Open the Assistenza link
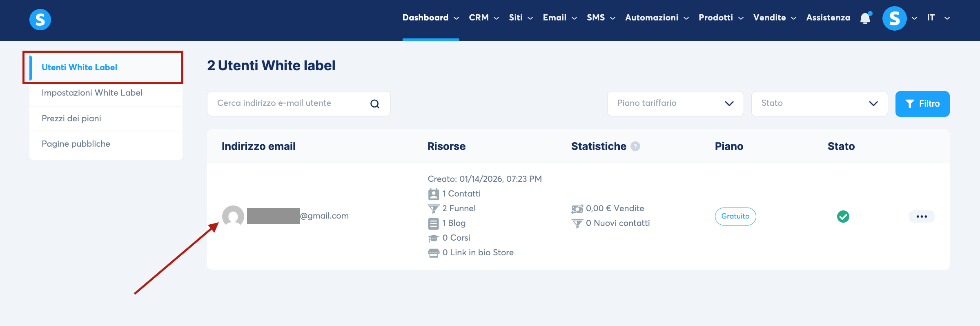This screenshot has height=326, width=980. tap(828, 18)
